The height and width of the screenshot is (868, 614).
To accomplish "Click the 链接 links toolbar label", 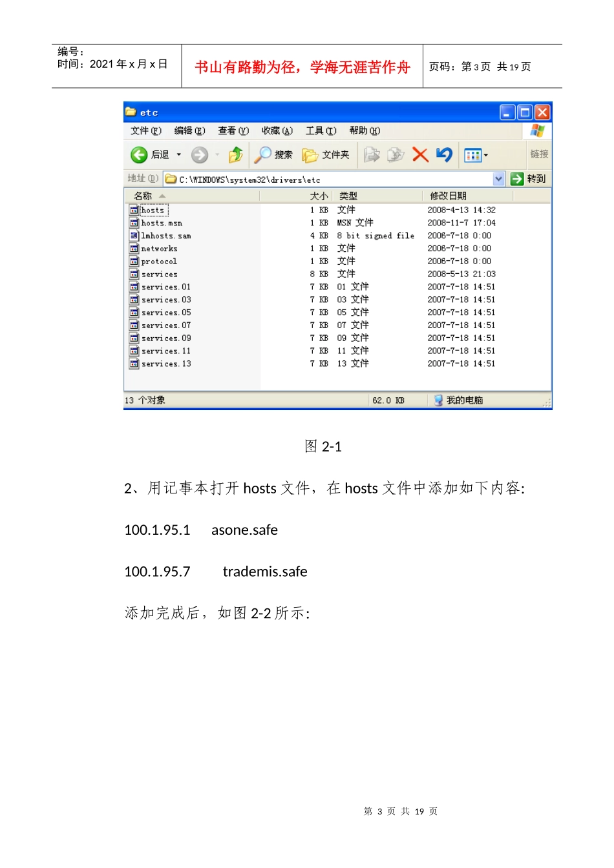I will tap(539, 154).
